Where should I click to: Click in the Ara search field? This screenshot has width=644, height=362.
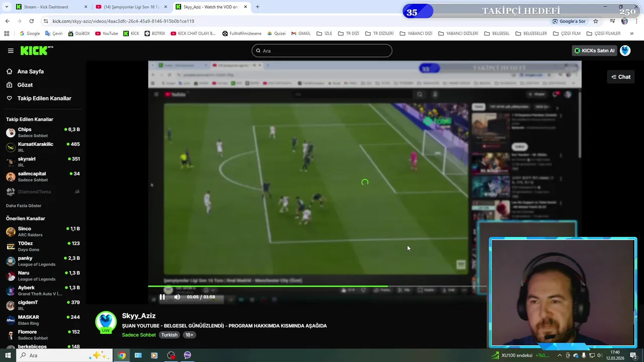(322, 51)
